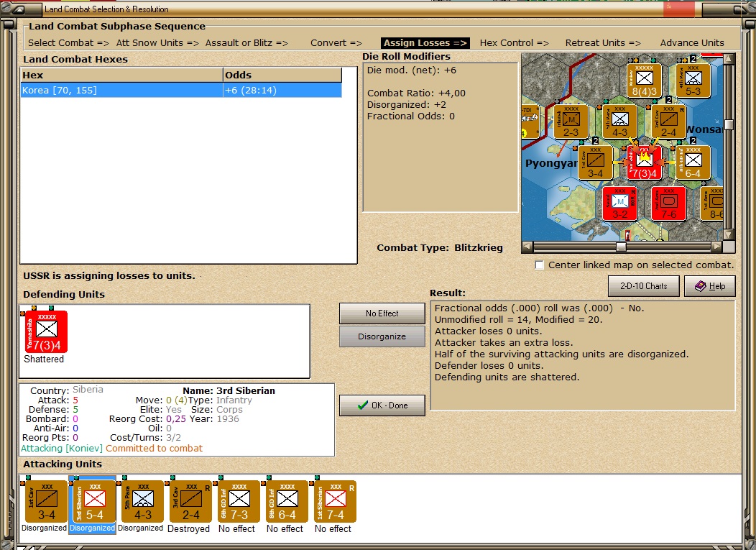Click the Destroyed label under 3rd Cav
The height and width of the screenshot is (550, 756).
click(188, 528)
